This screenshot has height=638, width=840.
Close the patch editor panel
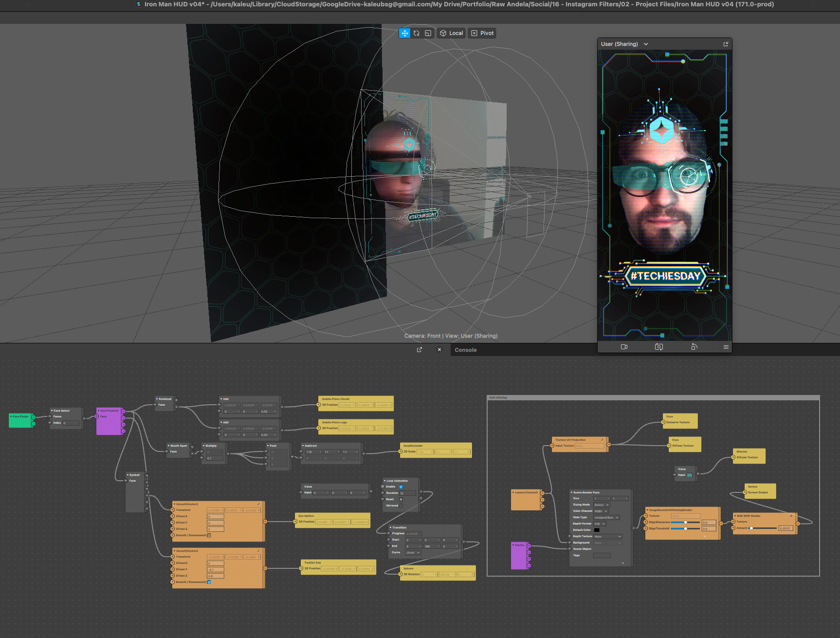(x=439, y=350)
